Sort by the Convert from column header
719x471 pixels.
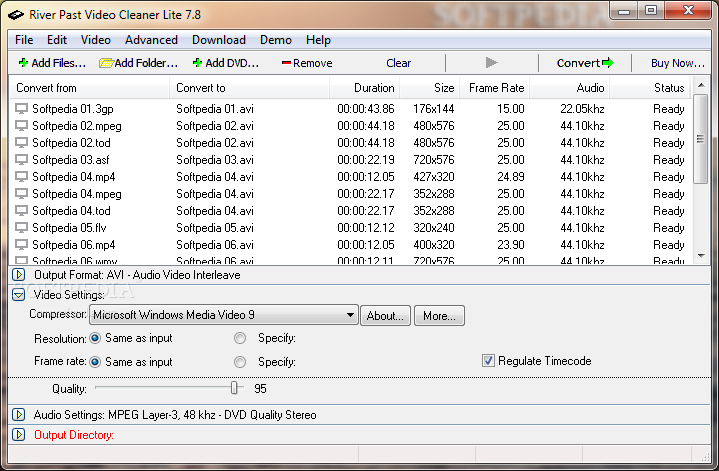pos(89,88)
